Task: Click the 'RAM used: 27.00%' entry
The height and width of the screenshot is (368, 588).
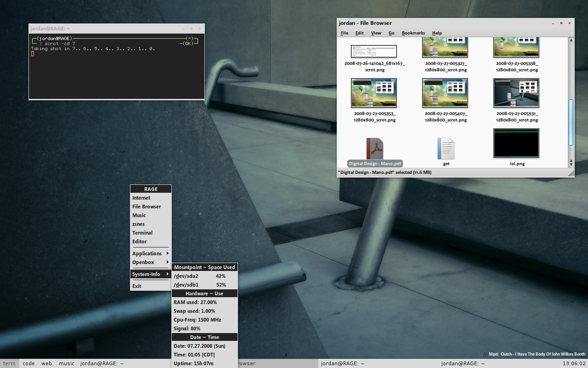Action: pyautogui.click(x=204, y=302)
